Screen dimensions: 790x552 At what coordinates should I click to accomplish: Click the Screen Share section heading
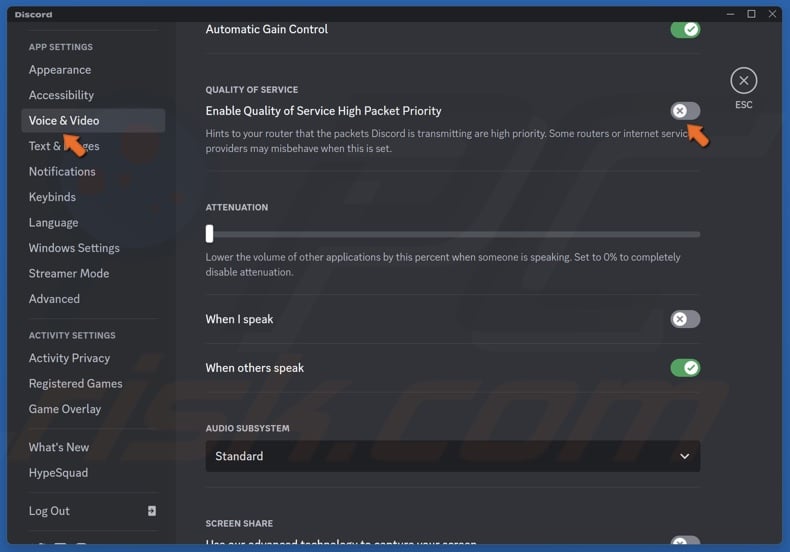point(239,523)
